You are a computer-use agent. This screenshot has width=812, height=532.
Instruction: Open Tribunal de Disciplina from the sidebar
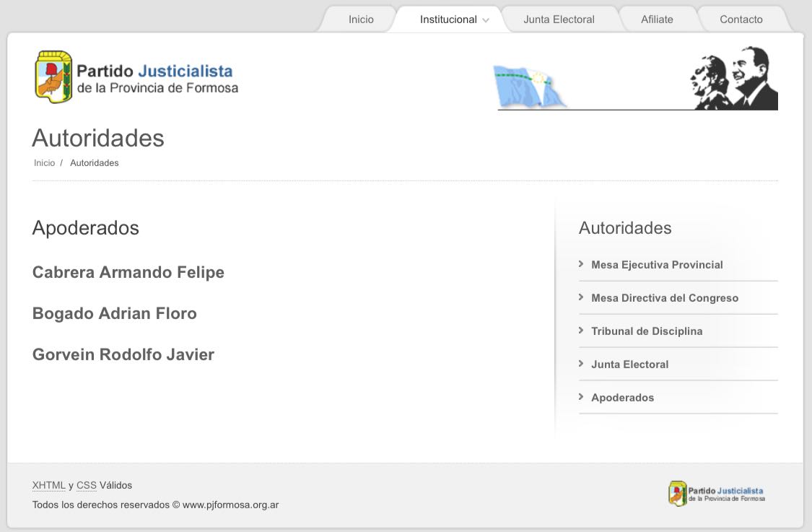coord(647,331)
